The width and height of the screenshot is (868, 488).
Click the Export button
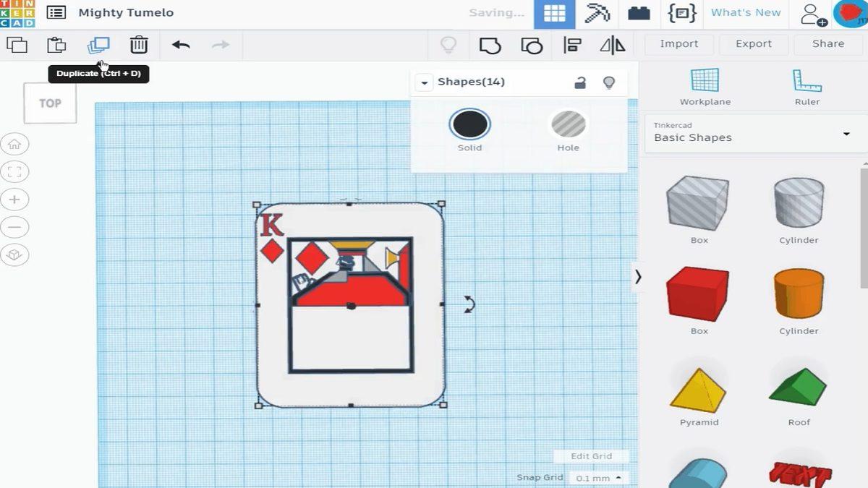click(x=754, y=44)
